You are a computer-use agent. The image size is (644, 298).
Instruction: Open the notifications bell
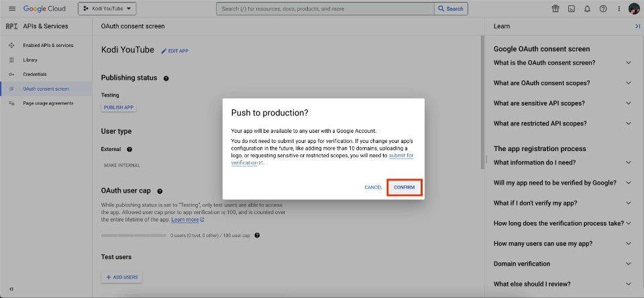587,9
